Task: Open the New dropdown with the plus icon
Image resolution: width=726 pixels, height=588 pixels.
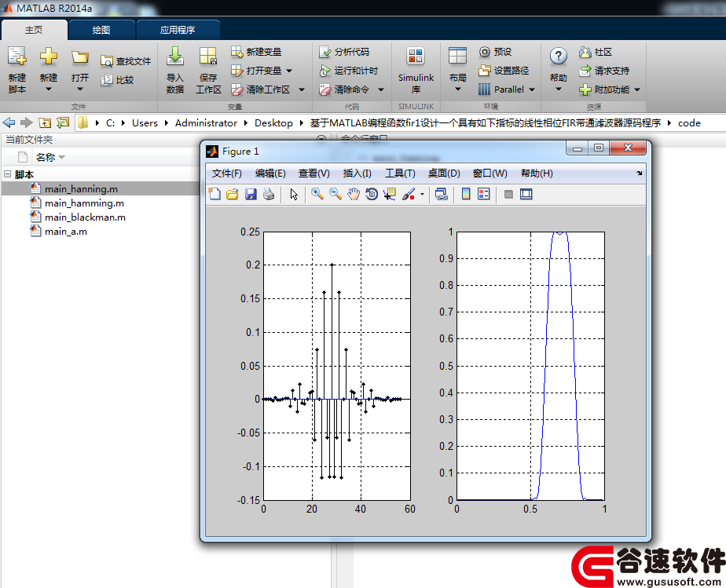Action: pyautogui.click(x=48, y=70)
